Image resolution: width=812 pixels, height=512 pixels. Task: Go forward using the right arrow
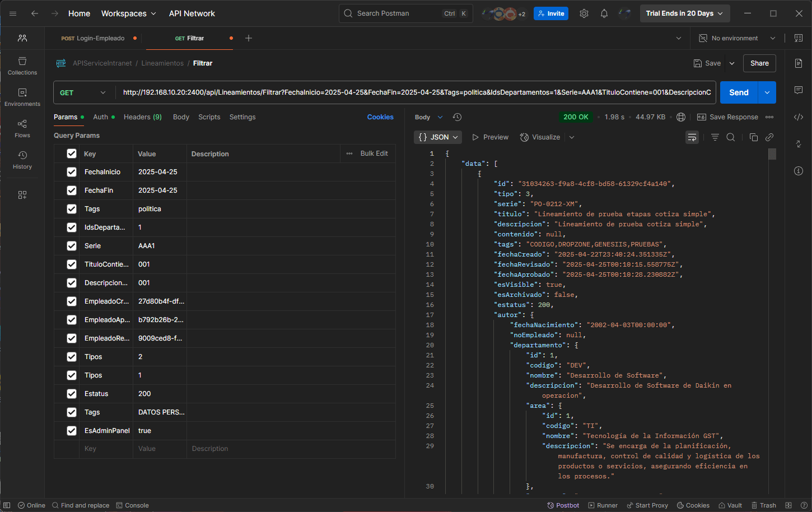coord(55,13)
